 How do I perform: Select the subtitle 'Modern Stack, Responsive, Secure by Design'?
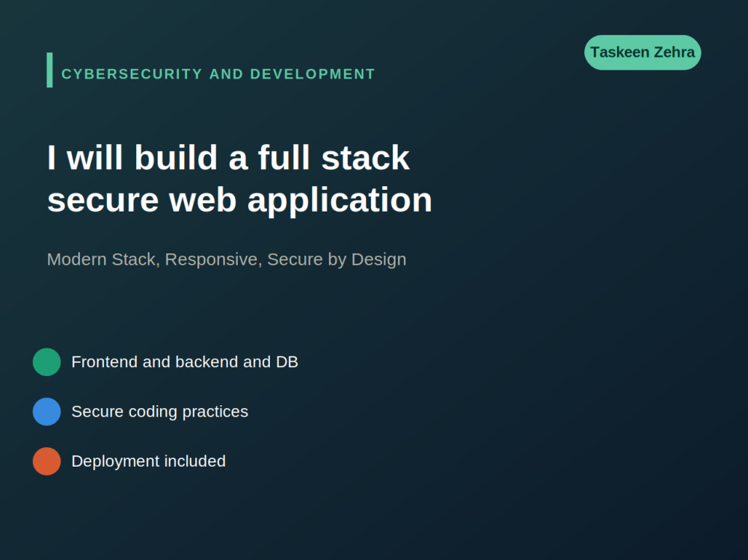coord(227,259)
